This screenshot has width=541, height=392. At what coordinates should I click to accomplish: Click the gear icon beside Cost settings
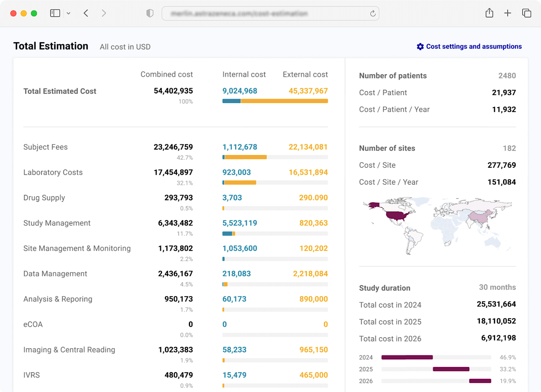pos(420,47)
